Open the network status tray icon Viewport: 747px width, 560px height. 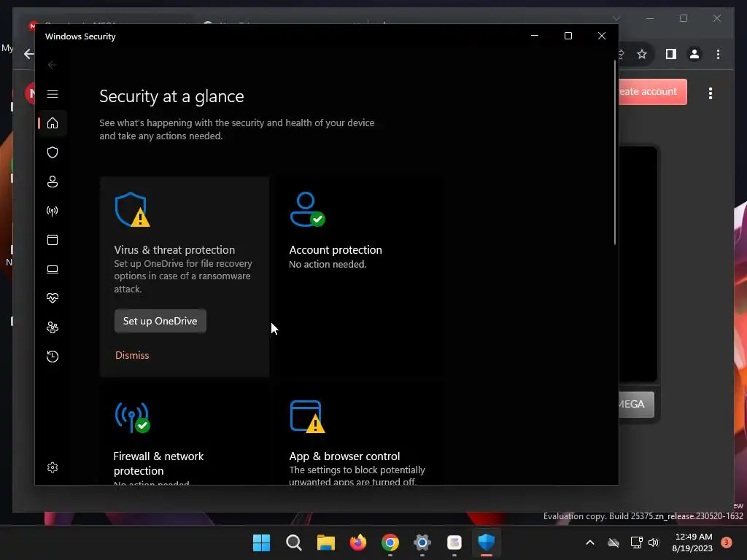click(x=636, y=542)
